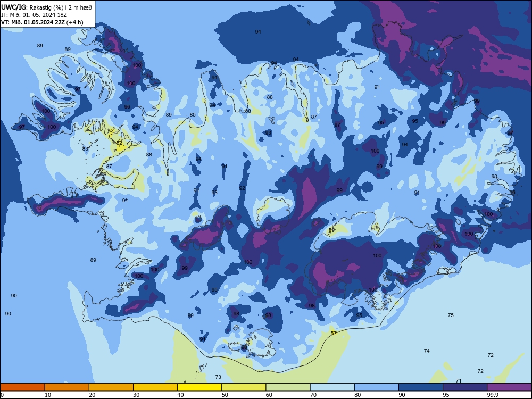Pick the purple legend swatch above 99.9
This screenshot has width=532, height=399.
tap(509, 387)
